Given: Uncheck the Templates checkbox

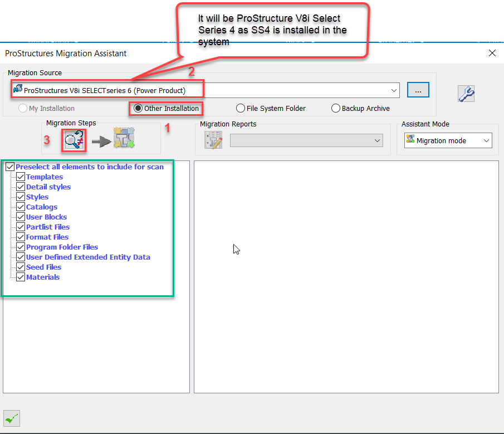Looking at the screenshot, I should pyautogui.click(x=21, y=177).
